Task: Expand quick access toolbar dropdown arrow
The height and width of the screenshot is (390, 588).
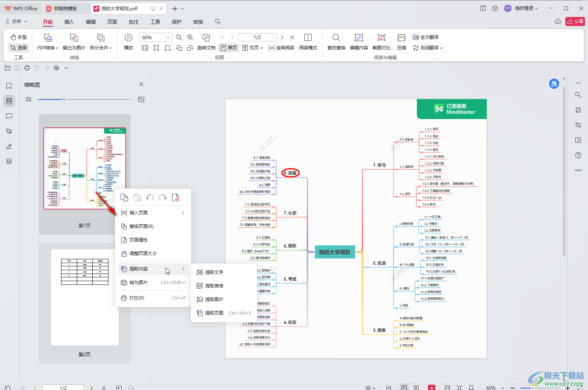Action: tap(66, 68)
